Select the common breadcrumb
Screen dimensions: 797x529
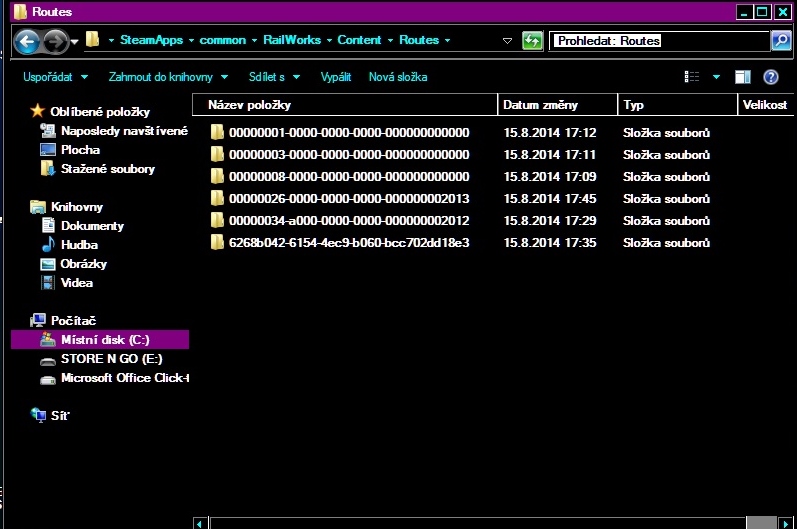[x=222, y=40]
